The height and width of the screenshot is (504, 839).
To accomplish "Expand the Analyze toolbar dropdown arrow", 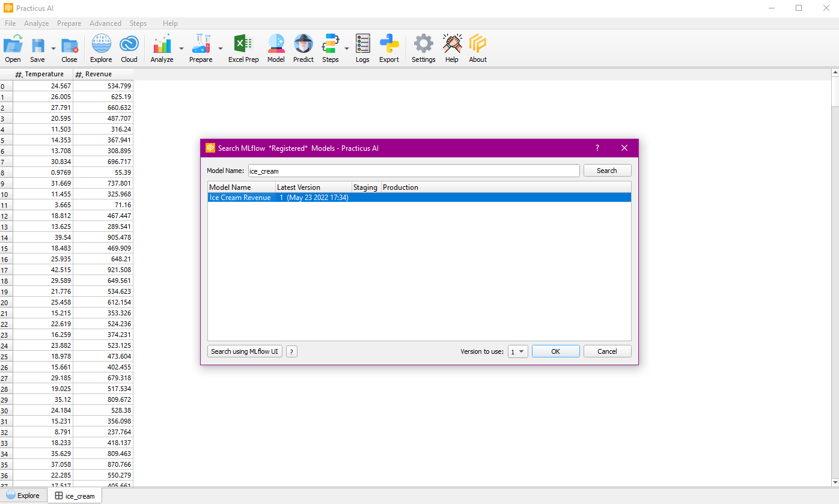I will pyautogui.click(x=182, y=49).
